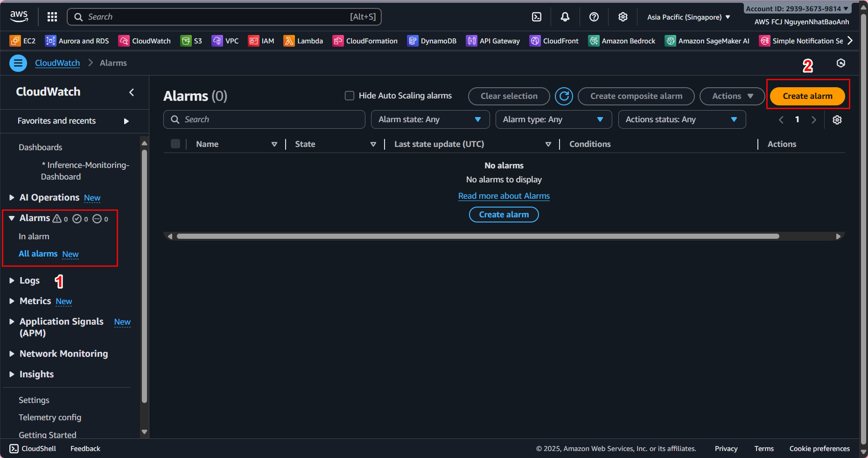This screenshot has width=868, height=458.
Task: Open CloudFormation service shortcut
Action: click(365, 41)
